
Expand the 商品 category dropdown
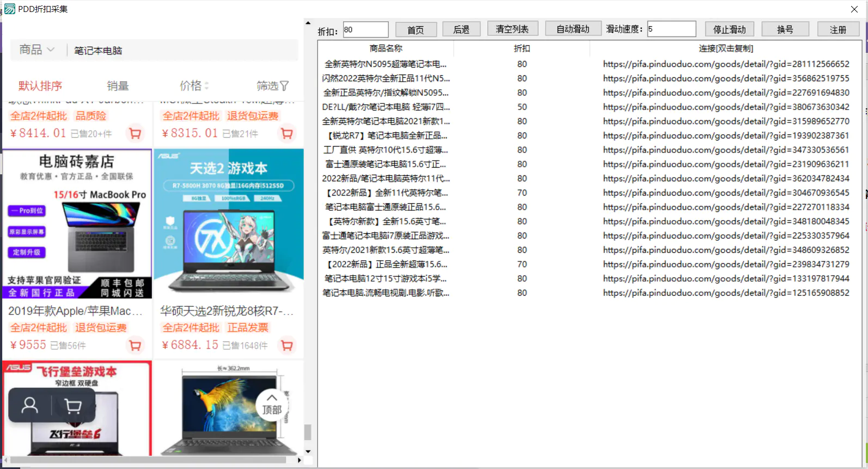pos(37,50)
